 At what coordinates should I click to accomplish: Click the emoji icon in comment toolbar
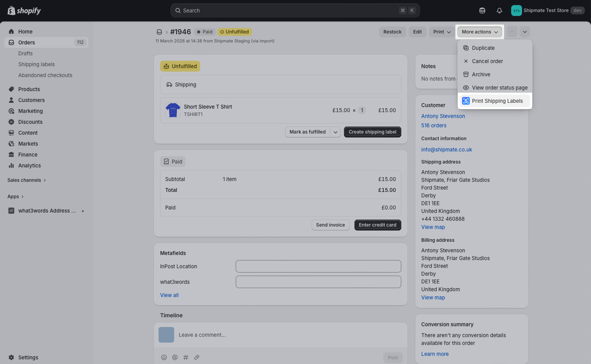164,357
